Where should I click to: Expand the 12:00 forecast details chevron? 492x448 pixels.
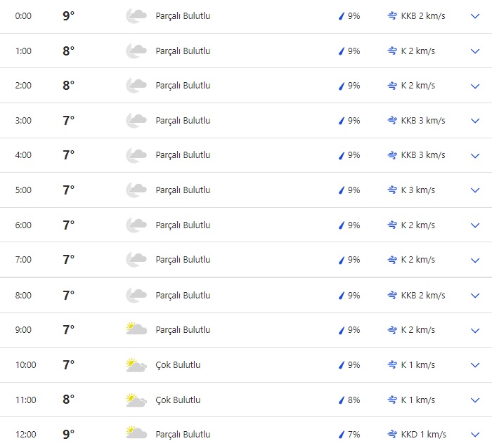[x=475, y=435]
